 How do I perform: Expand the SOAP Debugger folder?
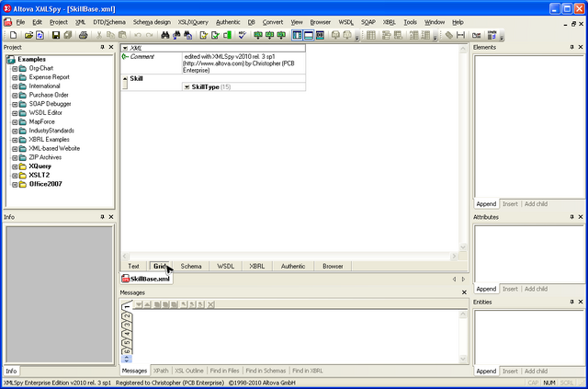tap(15, 104)
